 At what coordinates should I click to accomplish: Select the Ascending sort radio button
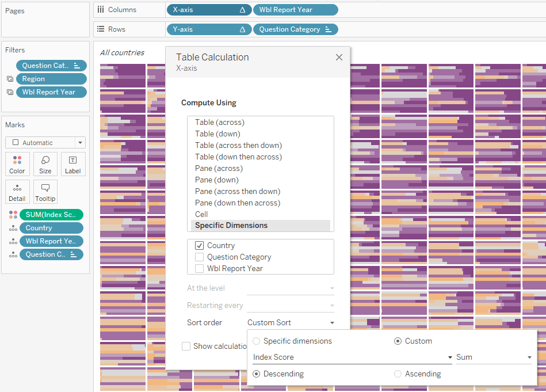pos(398,374)
